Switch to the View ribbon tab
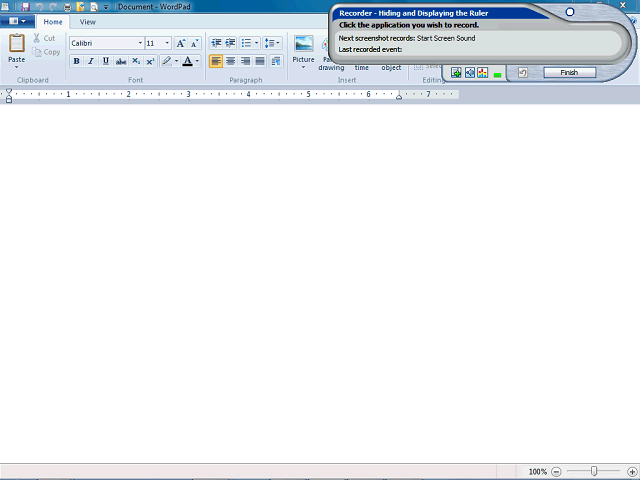 coord(87,22)
